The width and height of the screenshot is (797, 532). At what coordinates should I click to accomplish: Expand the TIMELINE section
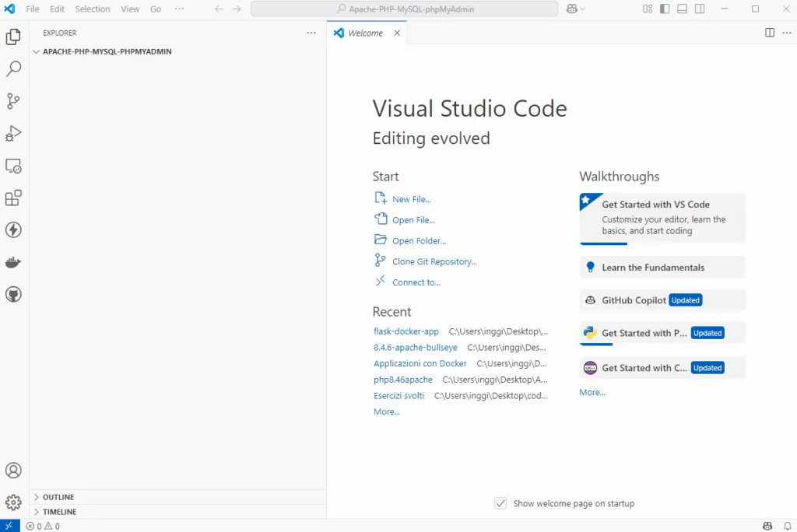177,512
